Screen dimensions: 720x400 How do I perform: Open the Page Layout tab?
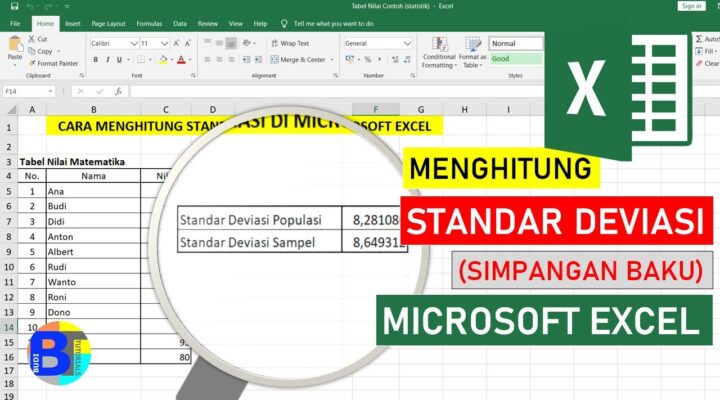[x=108, y=22]
